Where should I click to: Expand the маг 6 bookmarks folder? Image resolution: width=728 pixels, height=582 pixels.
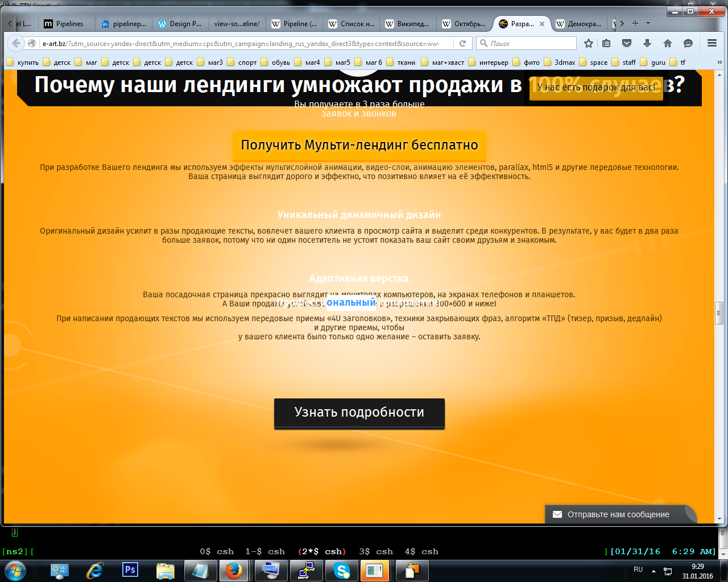point(368,63)
